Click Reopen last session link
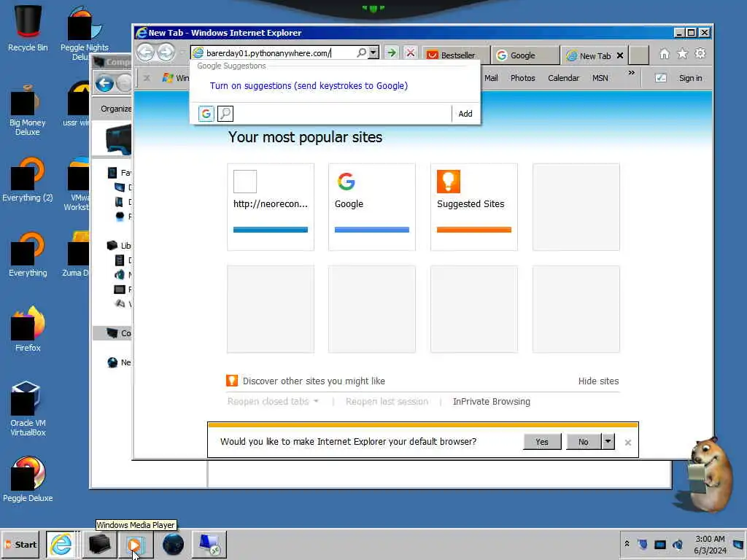 pos(387,402)
